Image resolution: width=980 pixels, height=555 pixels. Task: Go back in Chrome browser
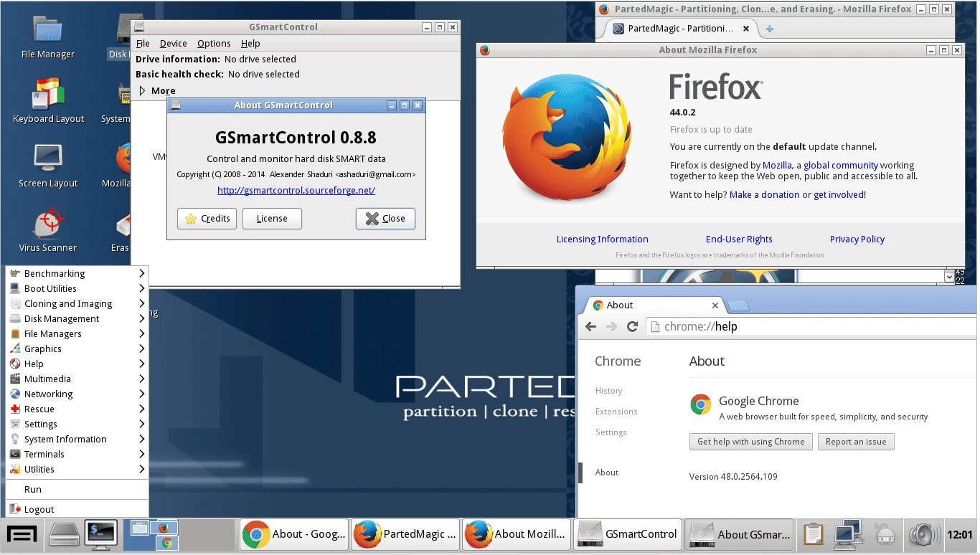coord(590,326)
